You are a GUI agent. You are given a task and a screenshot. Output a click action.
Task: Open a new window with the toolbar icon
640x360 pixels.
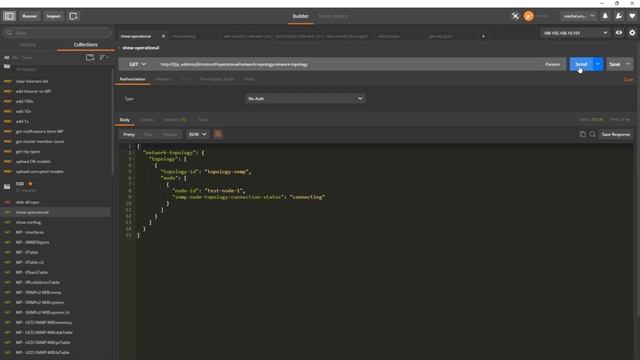pos(73,16)
